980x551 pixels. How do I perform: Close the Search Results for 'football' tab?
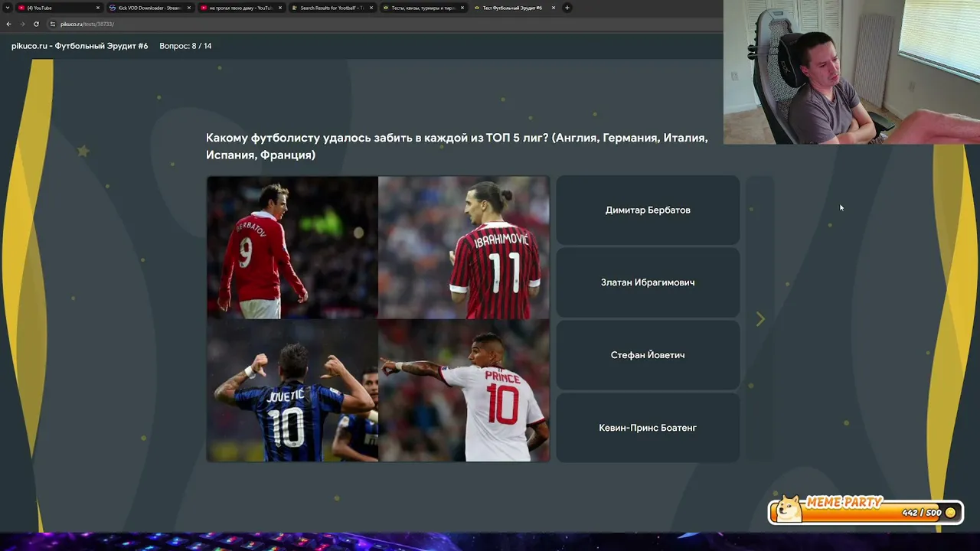371,8
